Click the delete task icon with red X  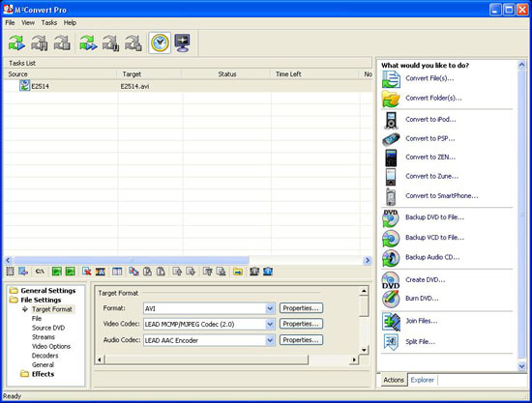[86, 272]
